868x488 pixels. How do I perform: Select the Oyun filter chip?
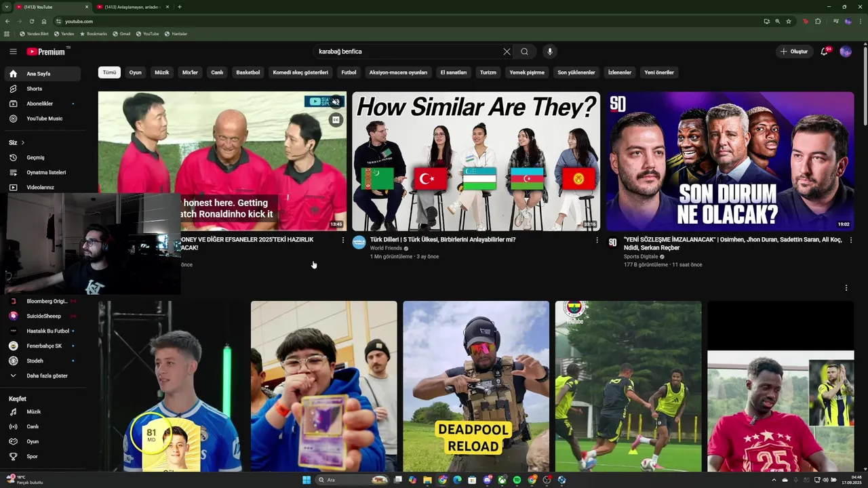point(136,73)
